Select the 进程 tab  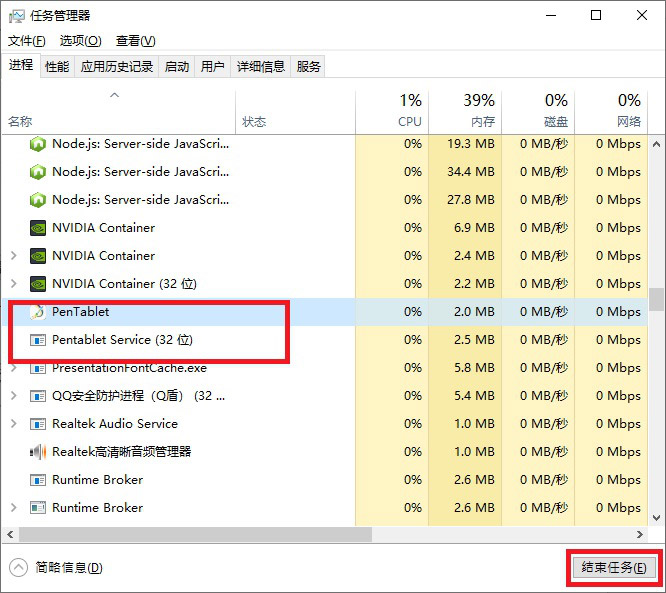click(x=21, y=65)
